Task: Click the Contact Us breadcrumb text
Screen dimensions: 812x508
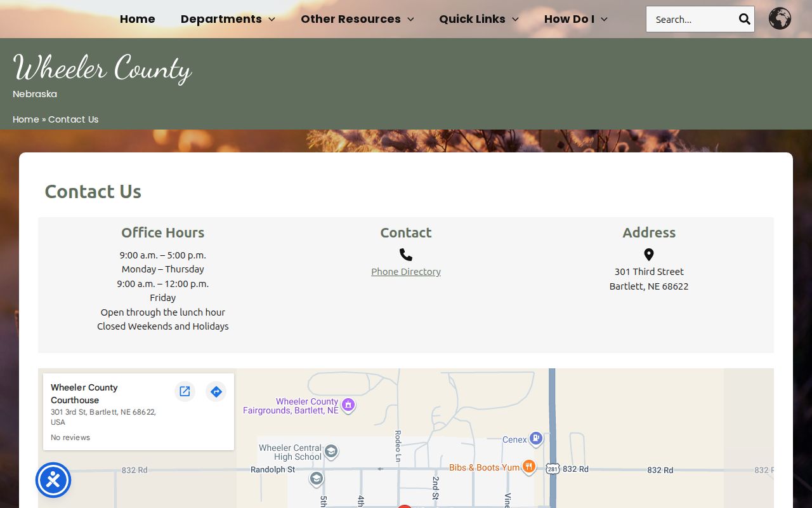Action: [x=74, y=119]
